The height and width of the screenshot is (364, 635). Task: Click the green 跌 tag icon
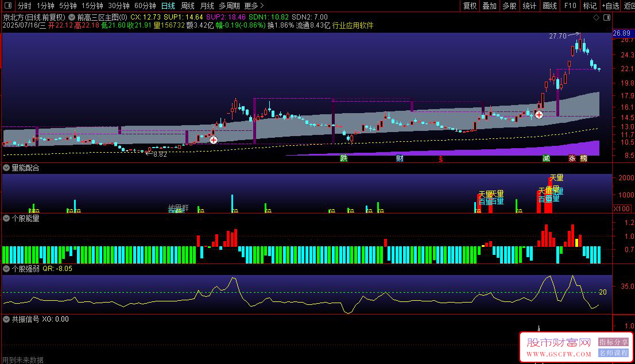point(344,158)
